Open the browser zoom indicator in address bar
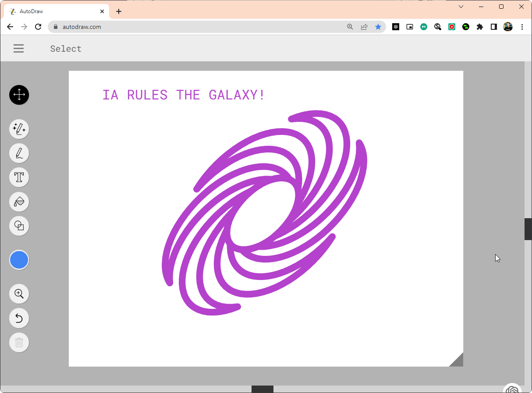 pos(350,27)
